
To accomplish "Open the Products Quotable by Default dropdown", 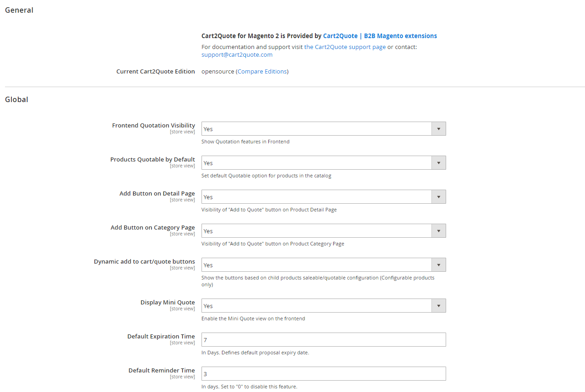I will pyautogui.click(x=324, y=163).
